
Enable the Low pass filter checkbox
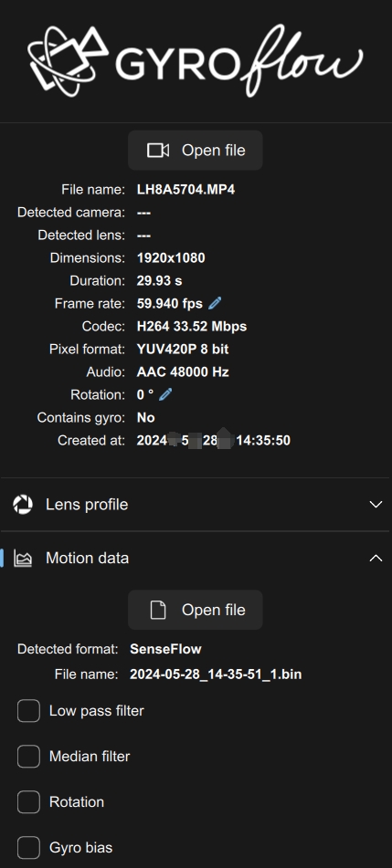point(28,711)
